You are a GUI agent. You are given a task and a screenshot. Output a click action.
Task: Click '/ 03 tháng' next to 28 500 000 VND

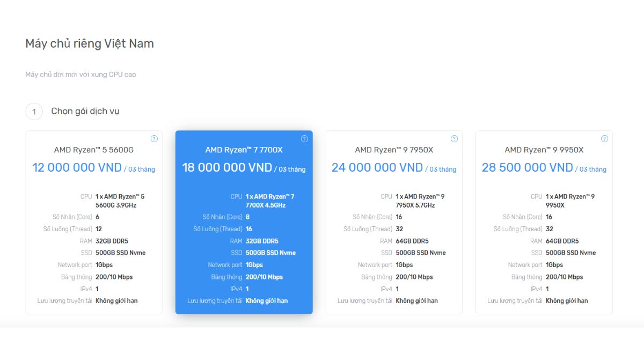click(591, 169)
